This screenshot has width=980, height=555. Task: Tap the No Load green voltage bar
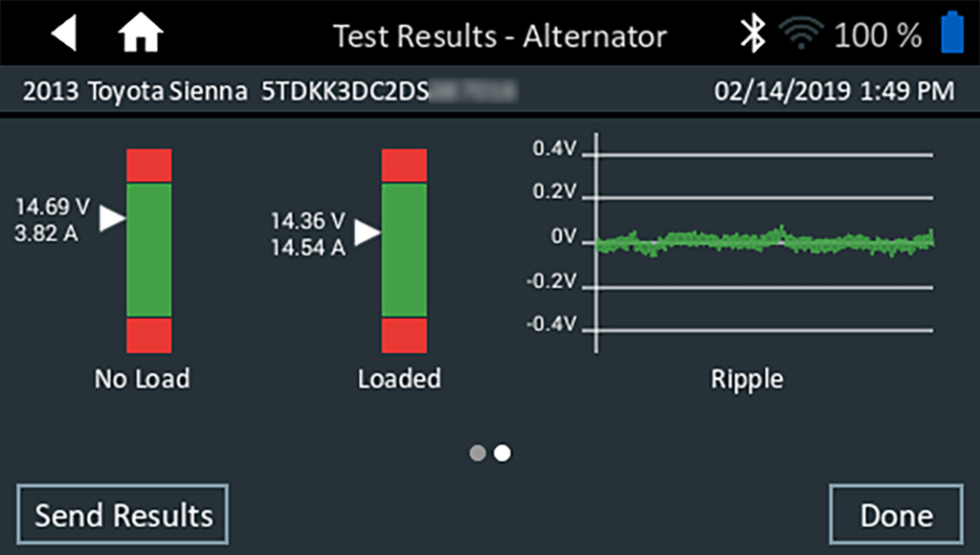click(x=149, y=249)
